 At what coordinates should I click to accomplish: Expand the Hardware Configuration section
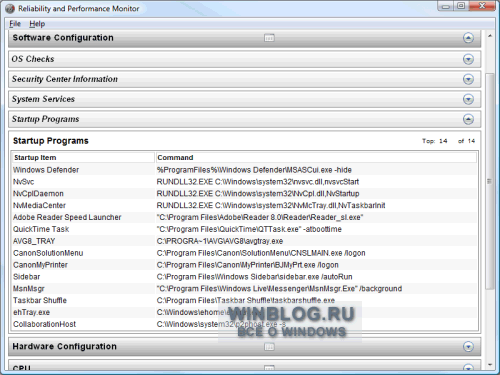pyautogui.click(x=468, y=347)
